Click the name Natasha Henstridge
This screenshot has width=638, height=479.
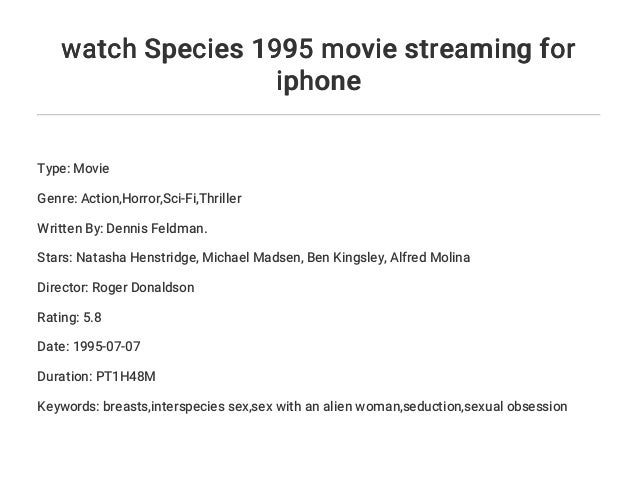pyautogui.click(x=136, y=258)
